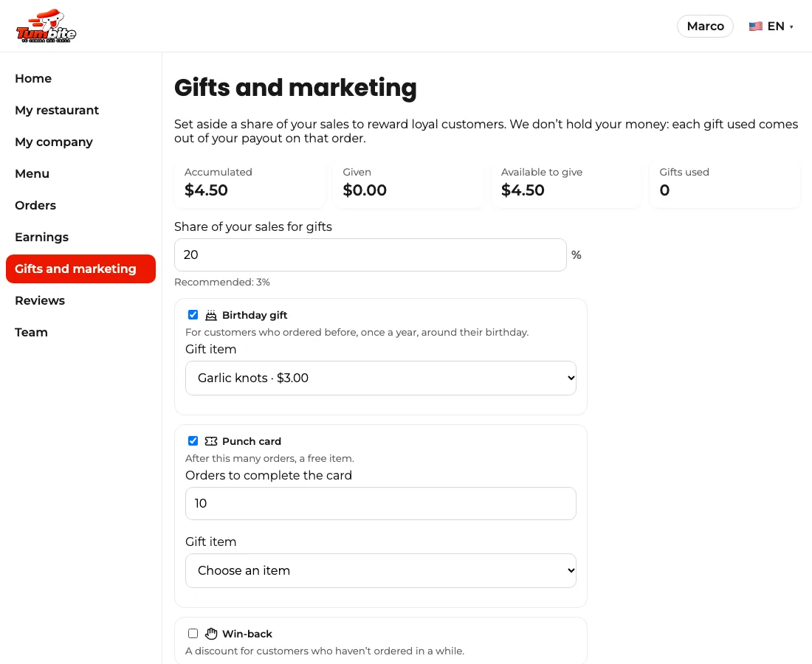
Task: Go to the Team page
Action: 31,332
